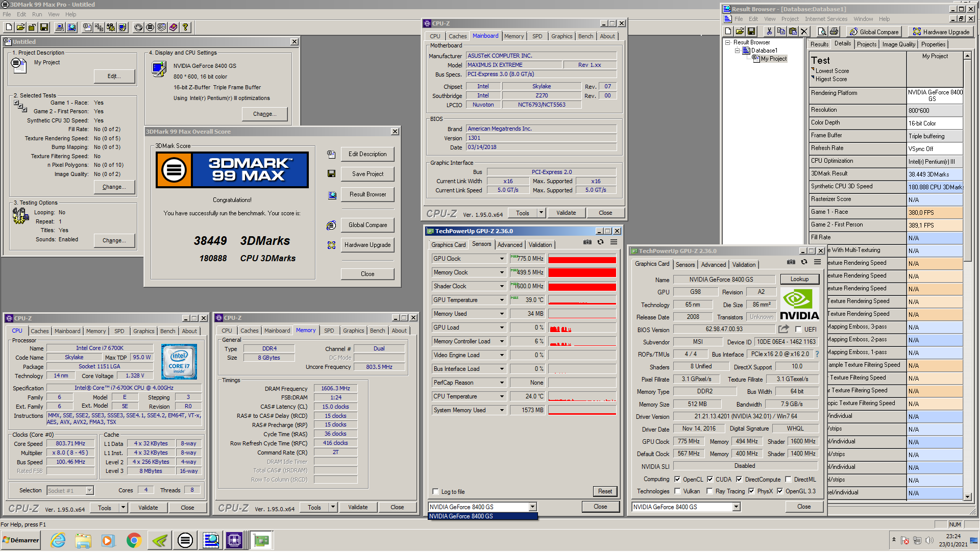This screenshot has height=552, width=980.
Task: Switch to Caches tab in CPU-Z CPU window
Action: tap(40, 331)
